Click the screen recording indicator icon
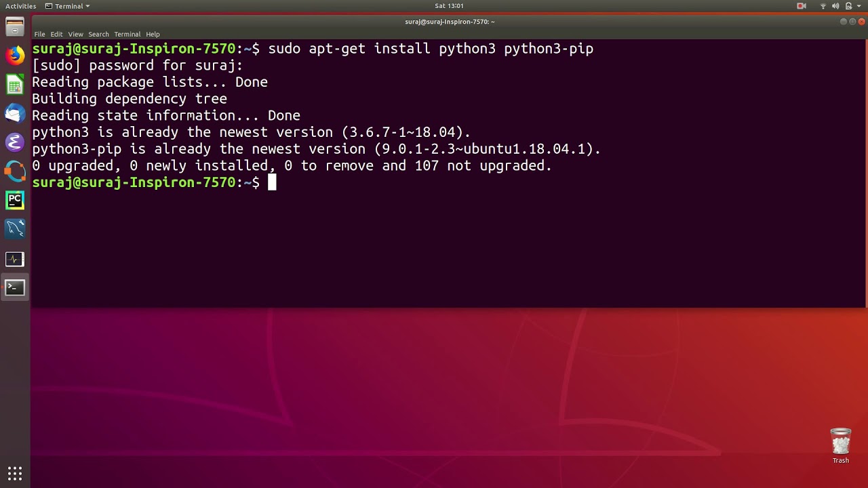This screenshot has height=488, width=868. (802, 6)
